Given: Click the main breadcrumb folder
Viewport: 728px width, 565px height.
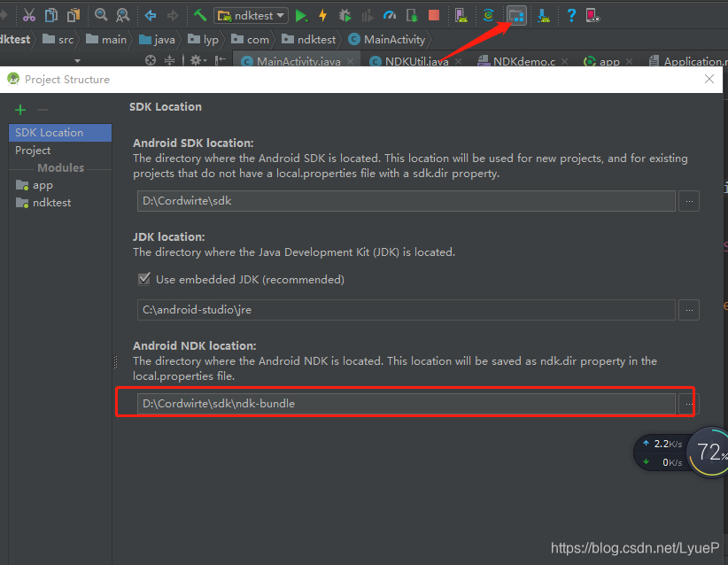Looking at the screenshot, I should coord(106,40).
